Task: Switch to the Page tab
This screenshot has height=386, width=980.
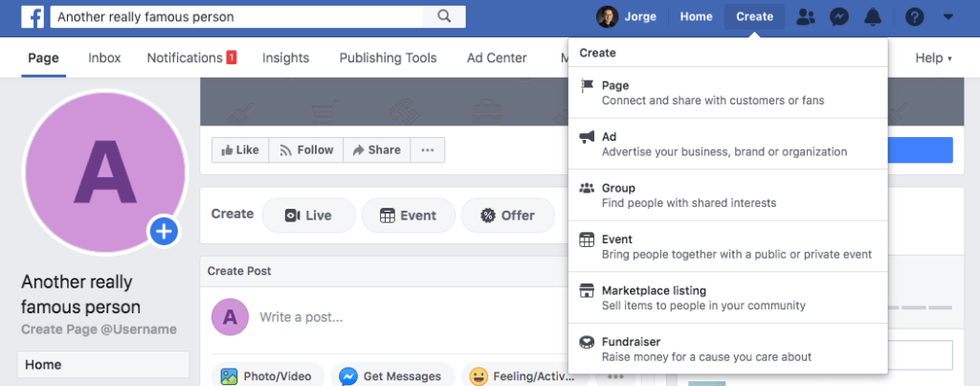Action: pyautogui.click(x=44, y=58)
